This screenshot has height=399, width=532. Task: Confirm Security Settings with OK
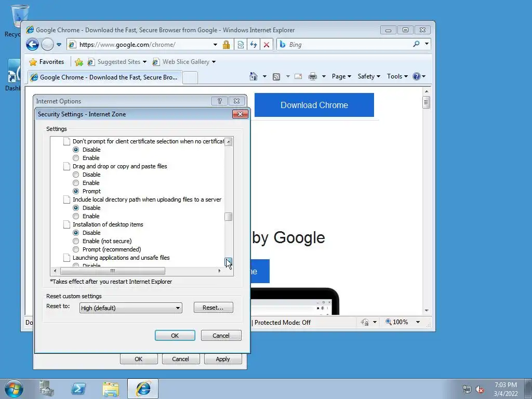[x=175, y=335]
